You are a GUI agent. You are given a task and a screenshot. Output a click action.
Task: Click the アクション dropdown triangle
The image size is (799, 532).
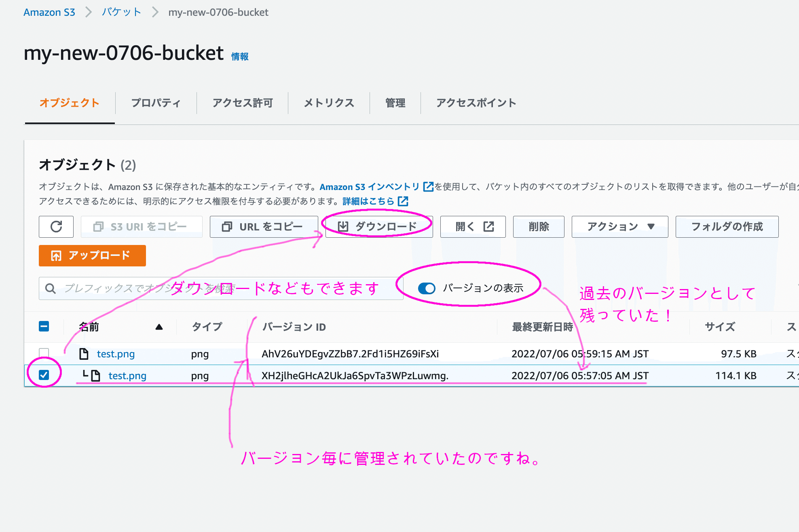coord(651,226)
